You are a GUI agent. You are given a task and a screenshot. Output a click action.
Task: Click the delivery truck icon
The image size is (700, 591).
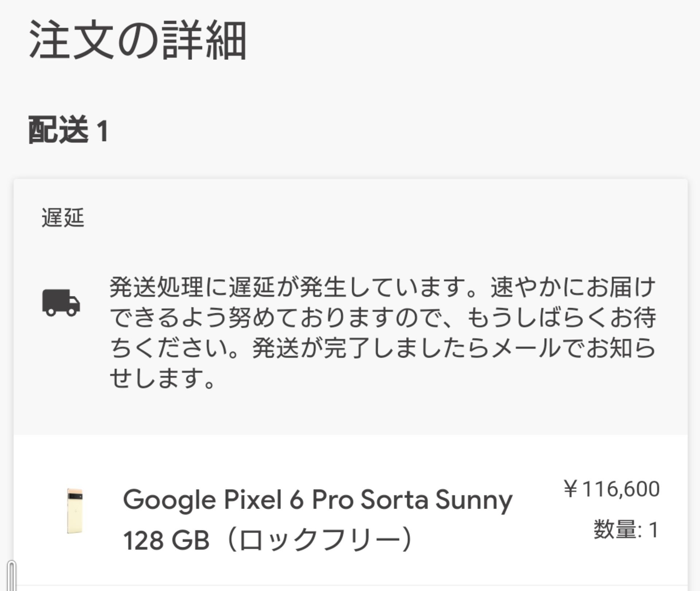61,303
